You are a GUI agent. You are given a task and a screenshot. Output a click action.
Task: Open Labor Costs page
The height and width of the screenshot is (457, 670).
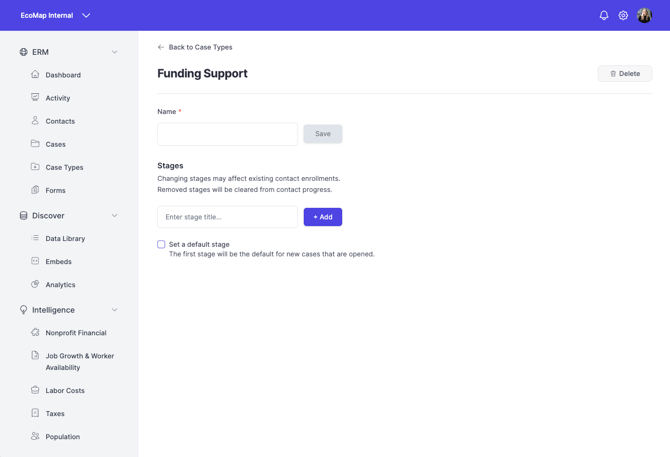click(65, 390)
